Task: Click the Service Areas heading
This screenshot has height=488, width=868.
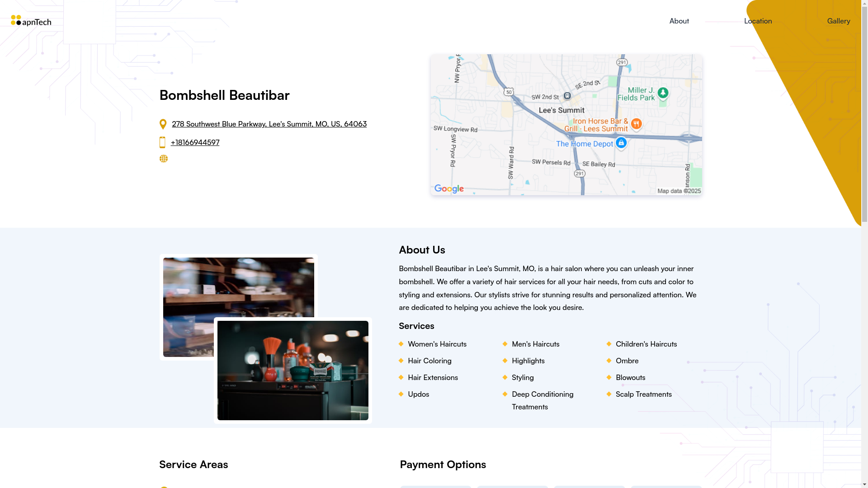Action: click(193, 465)
